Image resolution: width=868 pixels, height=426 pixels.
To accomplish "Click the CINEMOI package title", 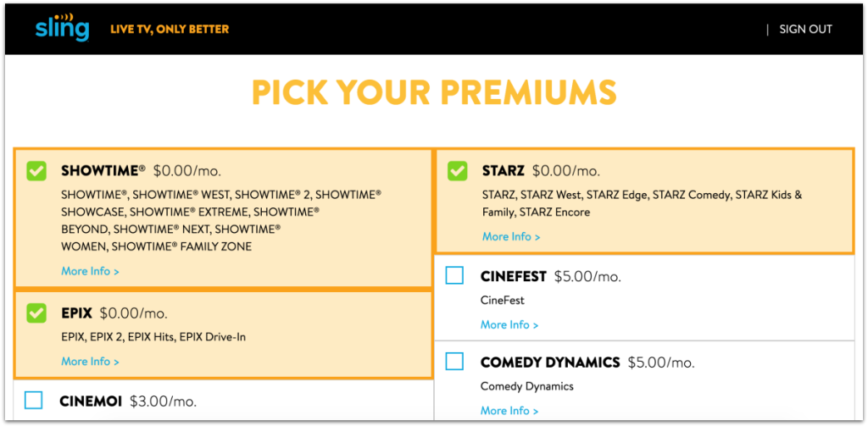I will tap(91, 400).
